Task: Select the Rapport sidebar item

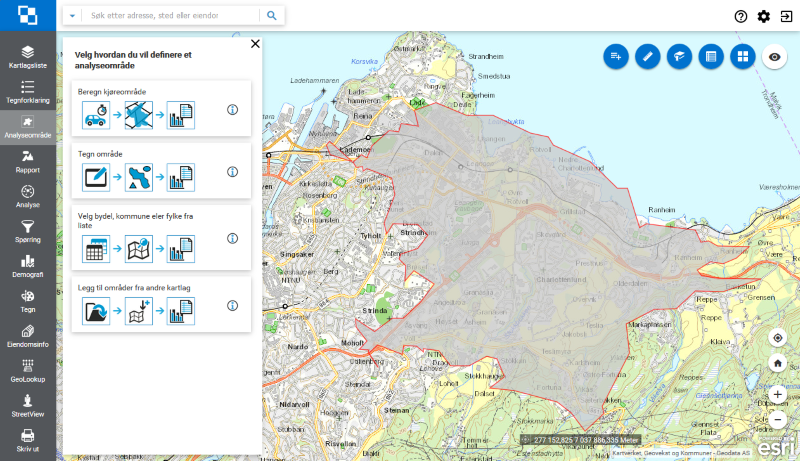Action: pos(28,161)
